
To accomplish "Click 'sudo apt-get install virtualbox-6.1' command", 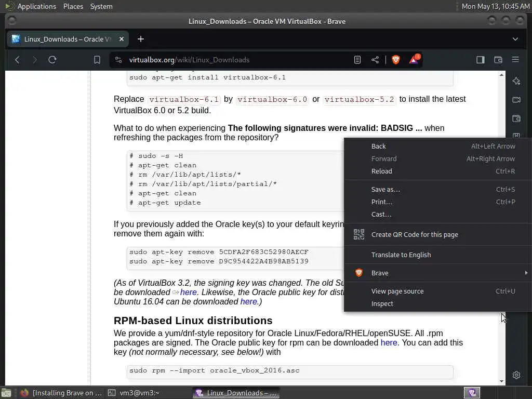I will coord(208,77).
